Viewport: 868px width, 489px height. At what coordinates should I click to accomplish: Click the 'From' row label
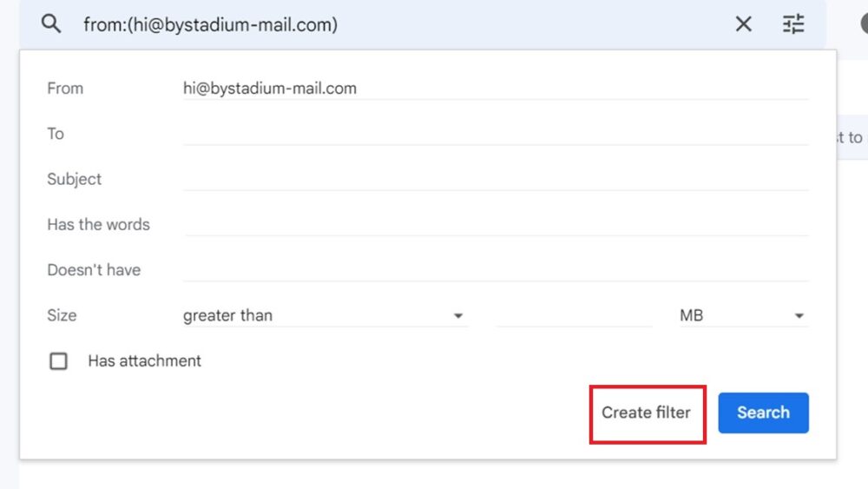pyautogui.click(x=65, y=89)
